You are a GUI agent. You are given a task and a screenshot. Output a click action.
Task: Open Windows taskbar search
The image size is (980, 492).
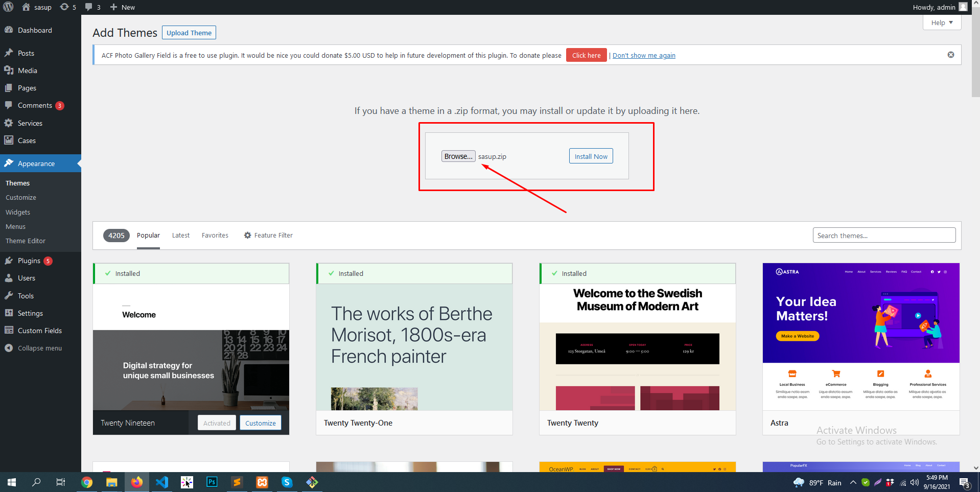click(36, 482)
